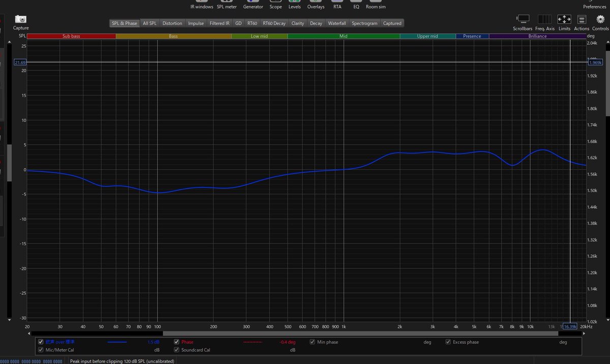The image size is (610, 364).
Task: Open the Freq. Axis icon
Action: coord(544,19)
